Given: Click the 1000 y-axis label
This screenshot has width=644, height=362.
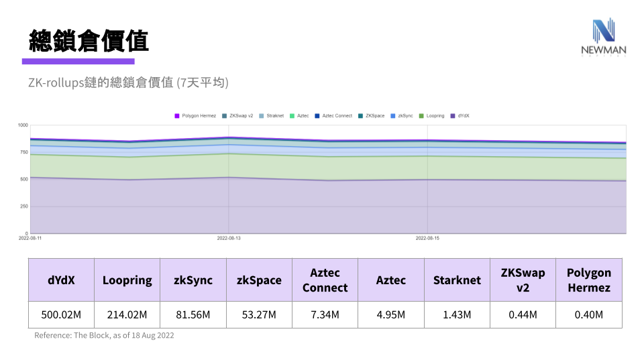Looking at the screenshot, I should click(x=23, y=125).
